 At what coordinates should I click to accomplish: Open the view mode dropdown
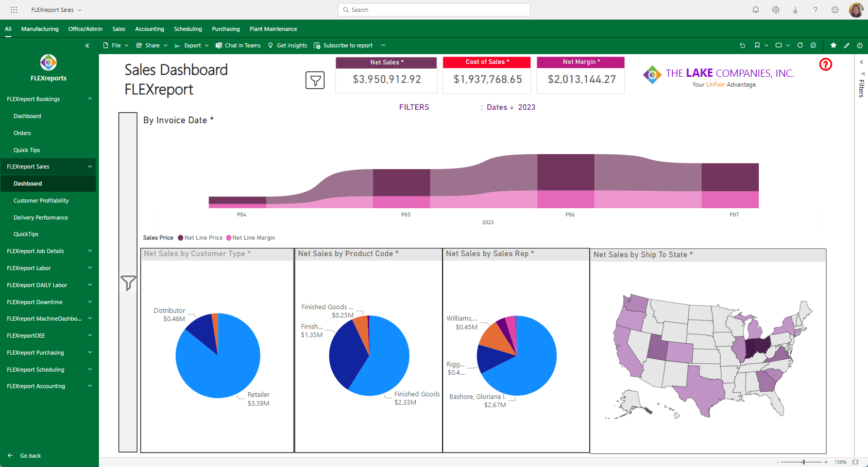(x=782, y=45)
